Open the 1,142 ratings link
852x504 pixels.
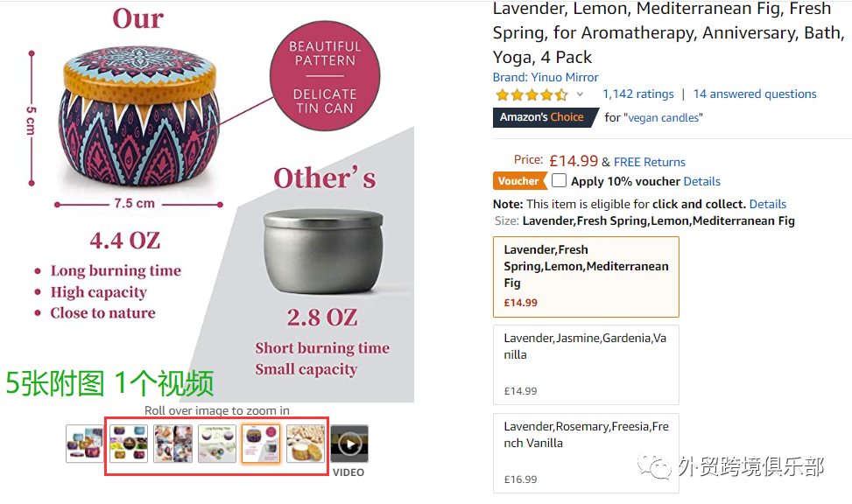pyautogui.click(x=638, y=94)
